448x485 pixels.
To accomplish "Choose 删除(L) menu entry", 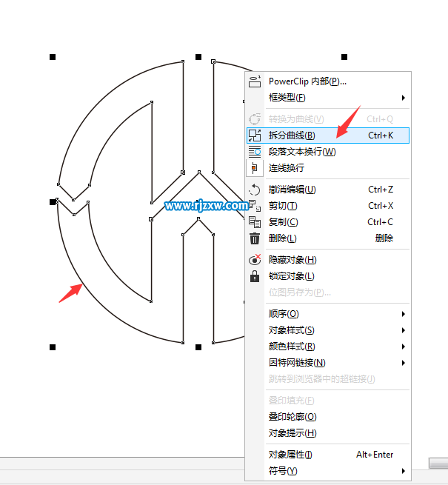I will 328,238.
